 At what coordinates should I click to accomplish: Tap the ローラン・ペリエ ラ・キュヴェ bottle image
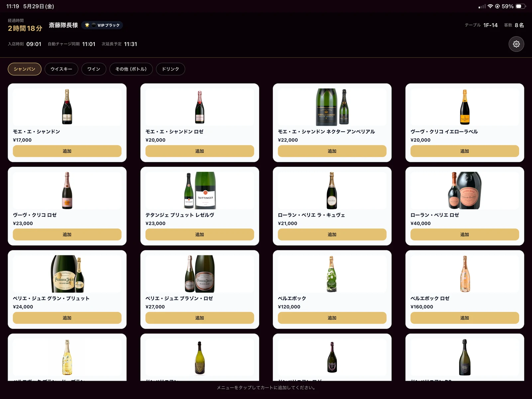click(x=332, y=190)
